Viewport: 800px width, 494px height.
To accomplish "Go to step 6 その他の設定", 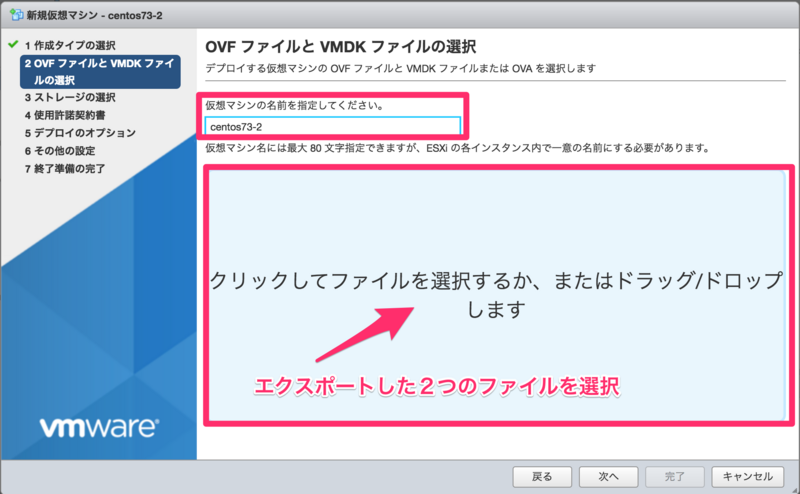I will click(x=60, y=151).
